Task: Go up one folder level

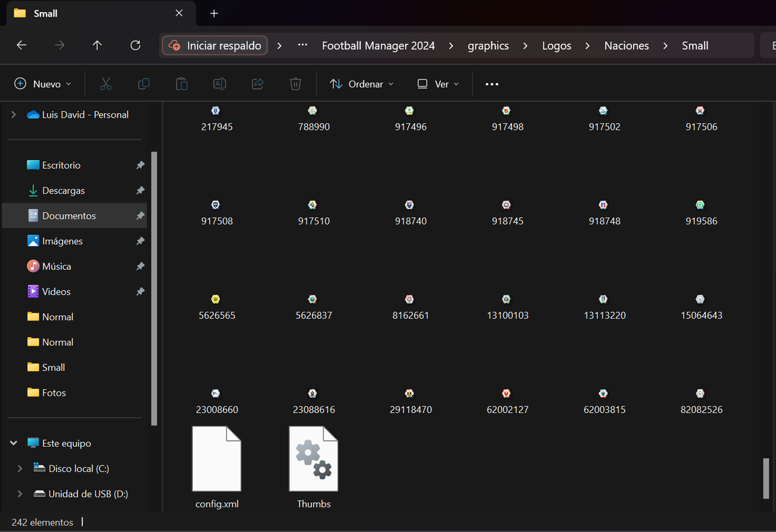Action: (97, 45)
